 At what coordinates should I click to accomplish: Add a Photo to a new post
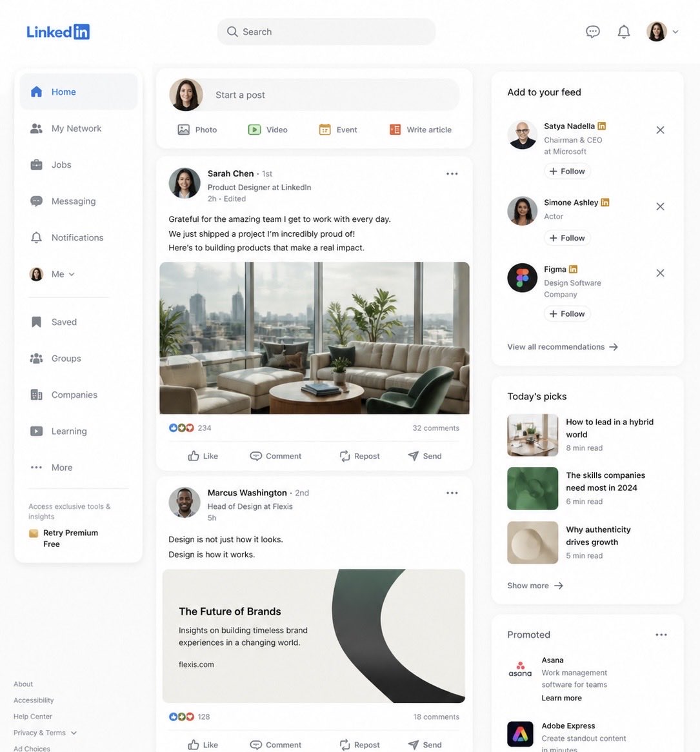[197, 130]
